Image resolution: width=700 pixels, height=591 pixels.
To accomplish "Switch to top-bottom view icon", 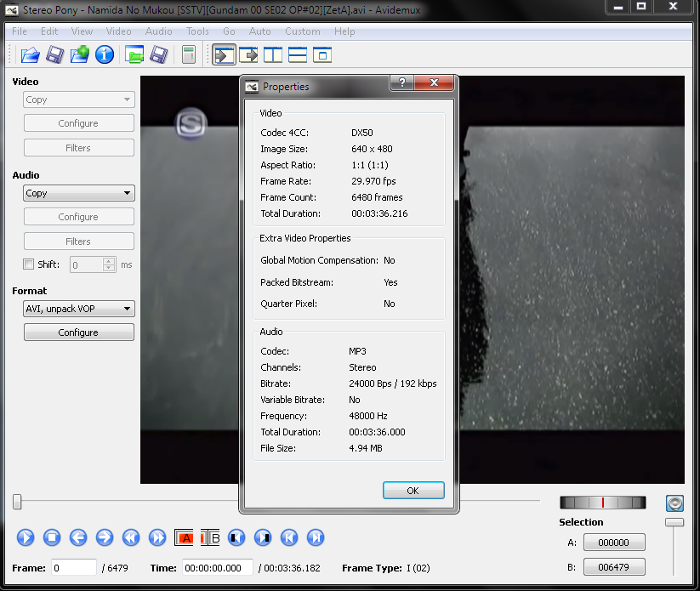I will coord(298,55).
